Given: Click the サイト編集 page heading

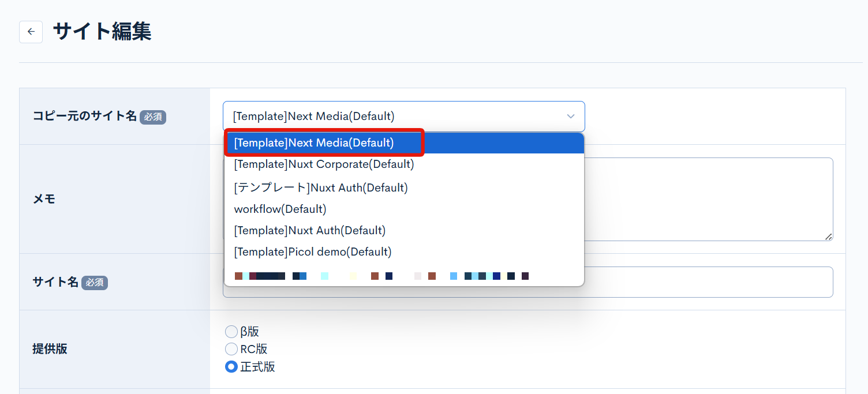Looking at the screenshot, I should tap(102, 32).
